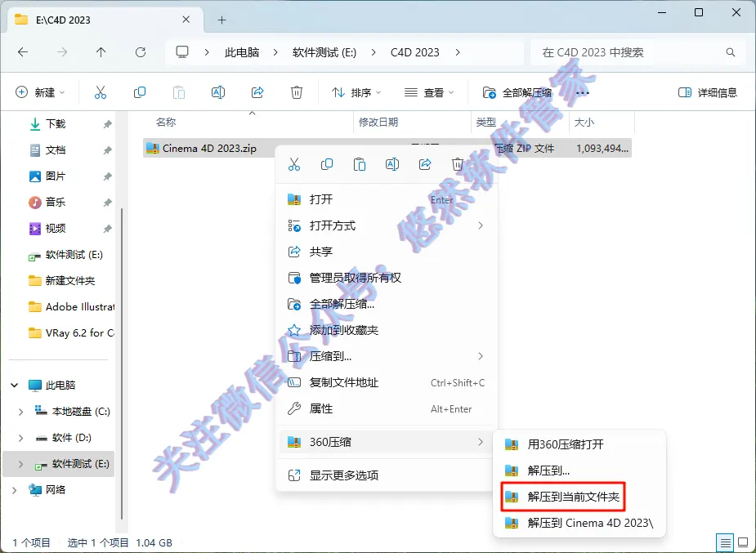Close the E:\C4D 2023 tab
Image resolution: width=756 pixels, height=553 pixels.
click(x=186, y=20)
